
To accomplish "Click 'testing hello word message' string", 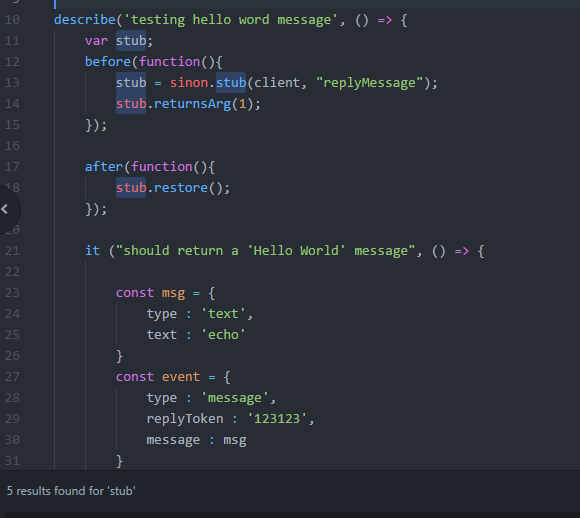I will [231, 20].
